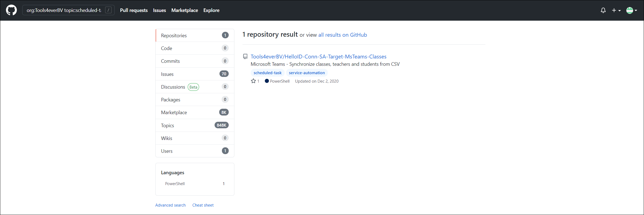The width and height of the screenshot is (644, 215).
Task: Filter results by PowerShell language
Action: (x=195, y=184)
